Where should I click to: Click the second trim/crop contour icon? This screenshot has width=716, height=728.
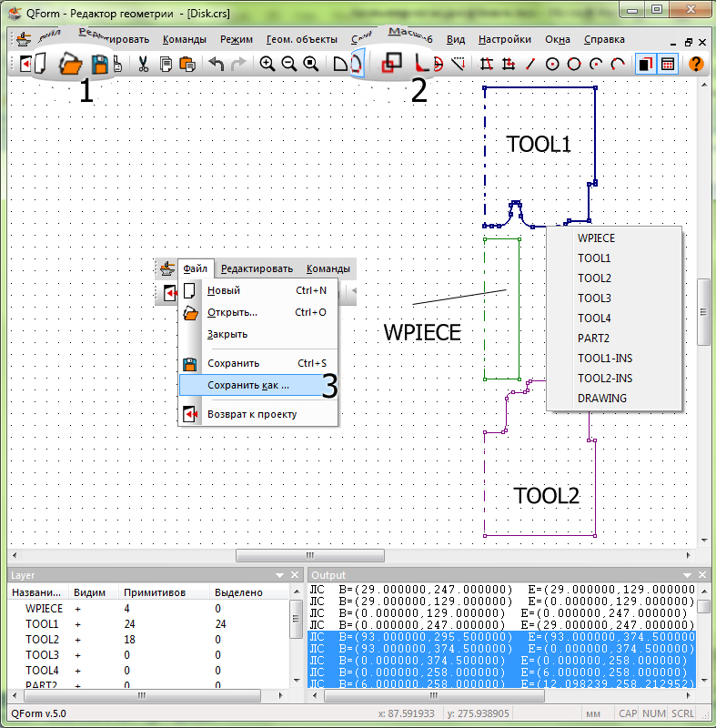(509, 64)
